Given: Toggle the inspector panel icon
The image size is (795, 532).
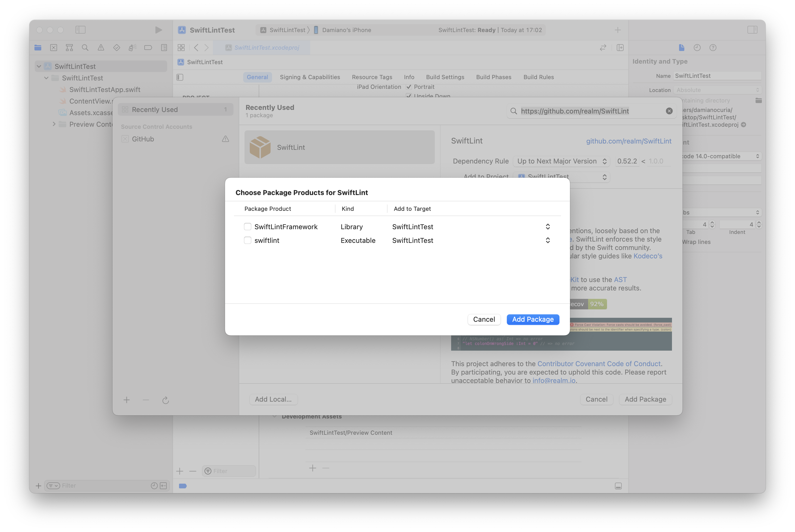Looking at the screenshot, I should click(x=752, y=30).
